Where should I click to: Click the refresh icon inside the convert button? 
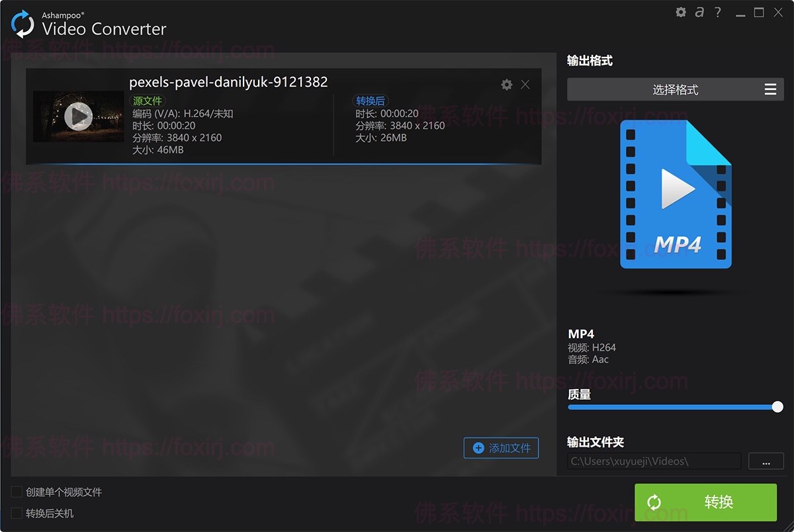click(x=654, y=503)
